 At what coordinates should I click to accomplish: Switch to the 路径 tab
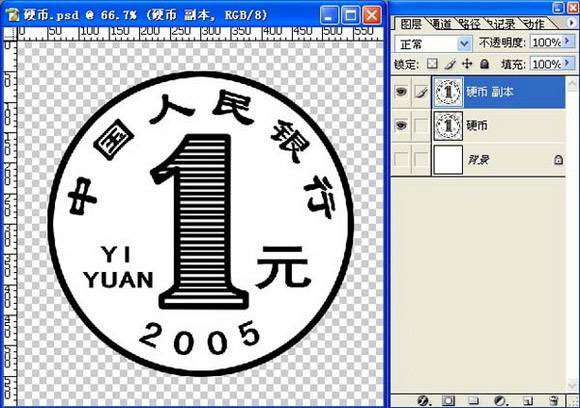(470, 24)
